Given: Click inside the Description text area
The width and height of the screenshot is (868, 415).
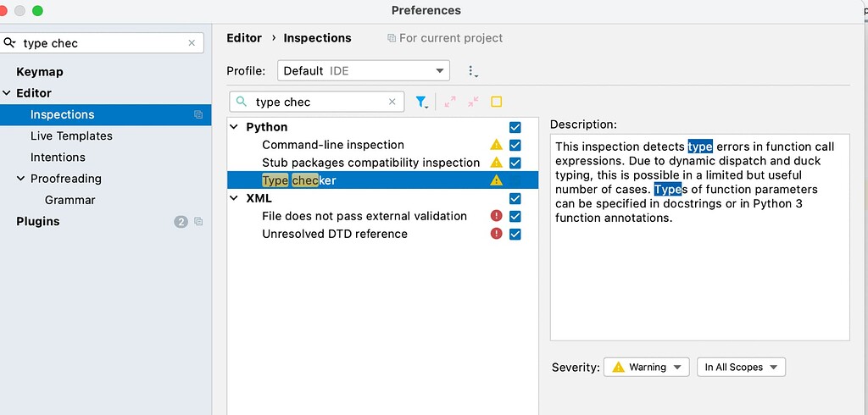Looking at the screenshot, I should pos(699,237).
